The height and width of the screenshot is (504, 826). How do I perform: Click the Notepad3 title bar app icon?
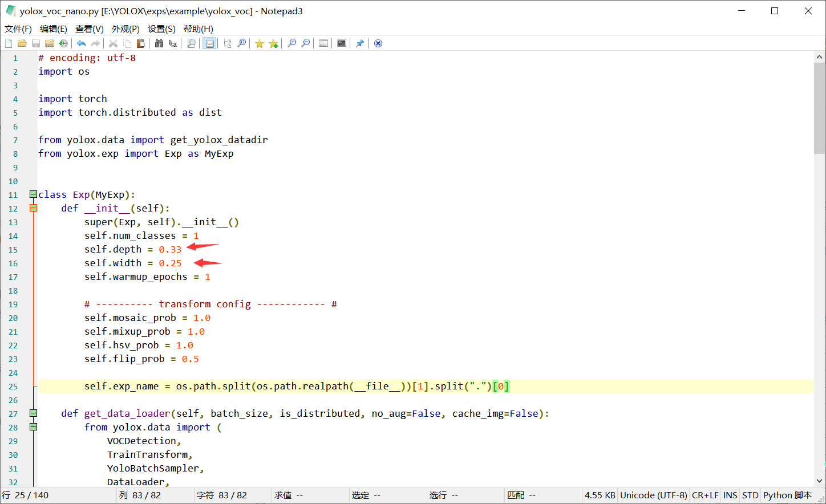tap(10, 11)
